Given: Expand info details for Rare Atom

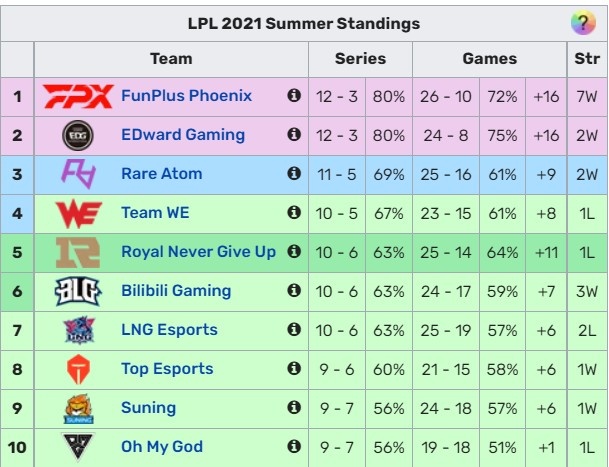Looking at the screenshot, I should tap(294, 174).
